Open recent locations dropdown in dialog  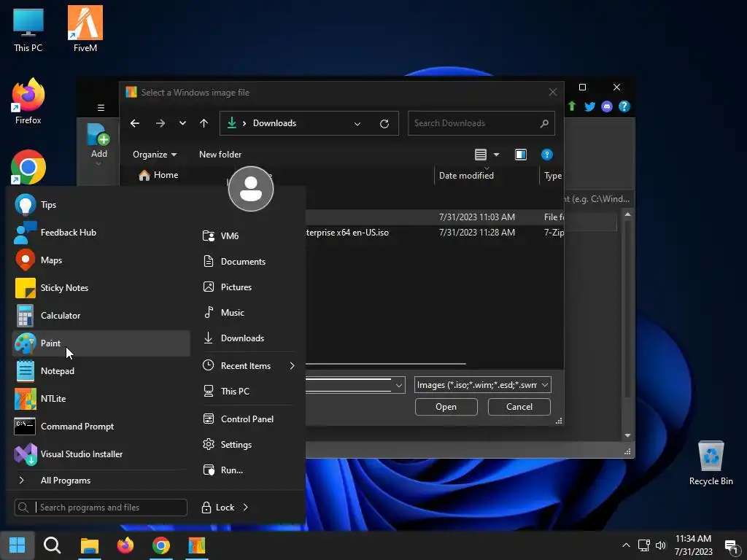coord(182,123)
